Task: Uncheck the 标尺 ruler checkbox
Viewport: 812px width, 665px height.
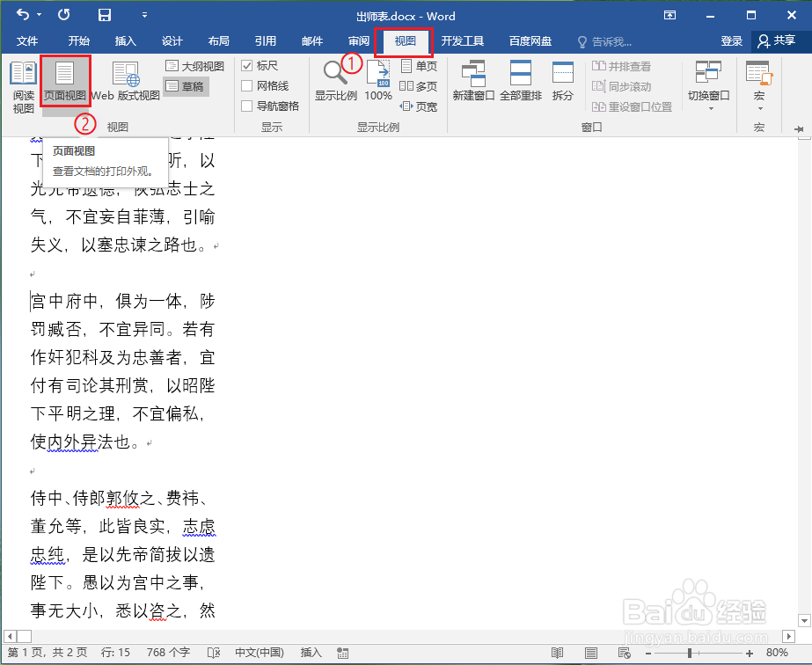Action: [251, 65]
